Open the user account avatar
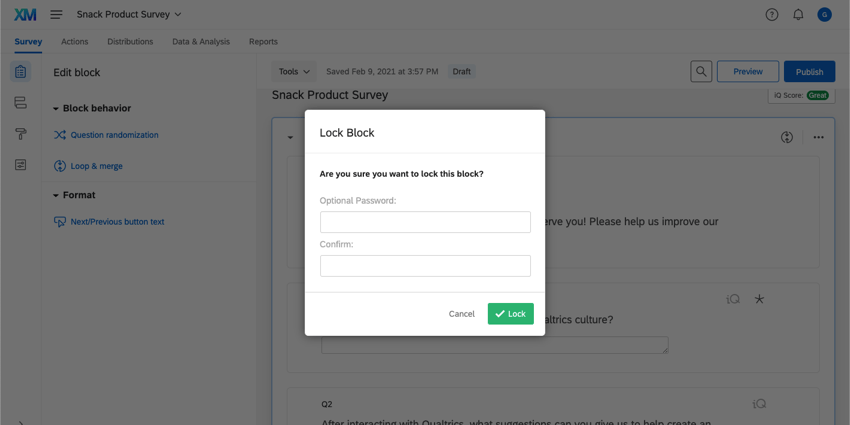This screenshot has width=850, height=425. (824, 15)
